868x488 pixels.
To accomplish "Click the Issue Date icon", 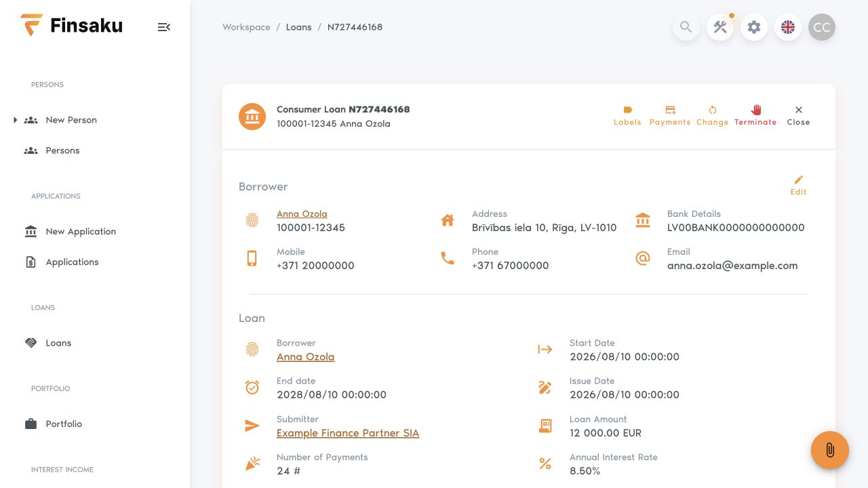I will [x=545, y=388].
